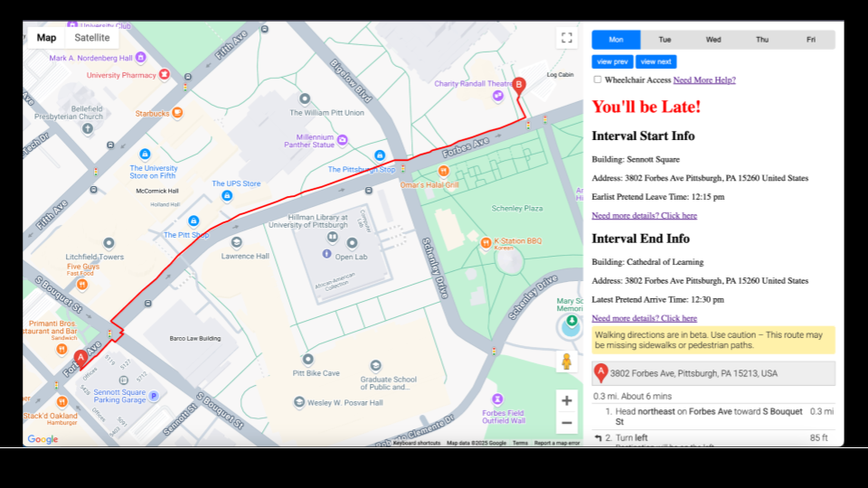Screen dimensions: 868x488
Task: Open end info Need more details link
Action: coord(645,319)
